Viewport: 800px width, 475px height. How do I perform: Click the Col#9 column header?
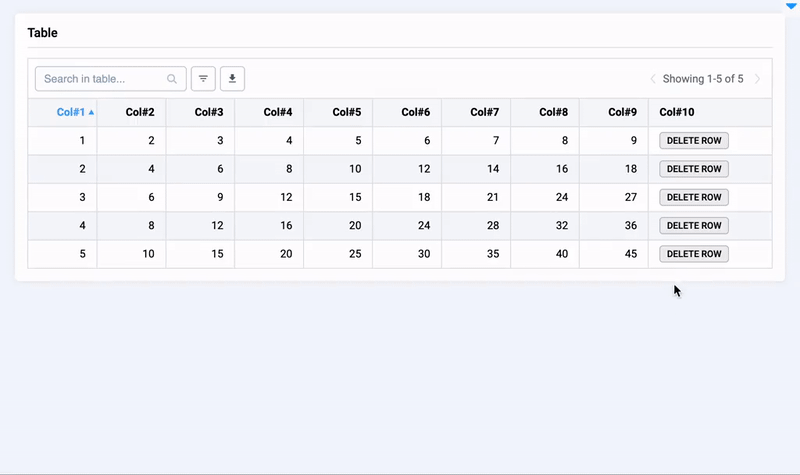622,113
